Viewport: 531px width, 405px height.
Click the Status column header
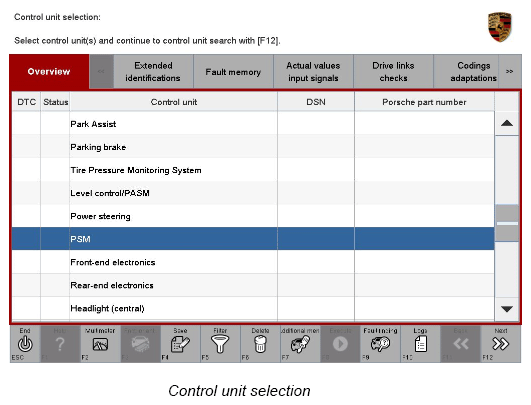click(x=56, y=102)
